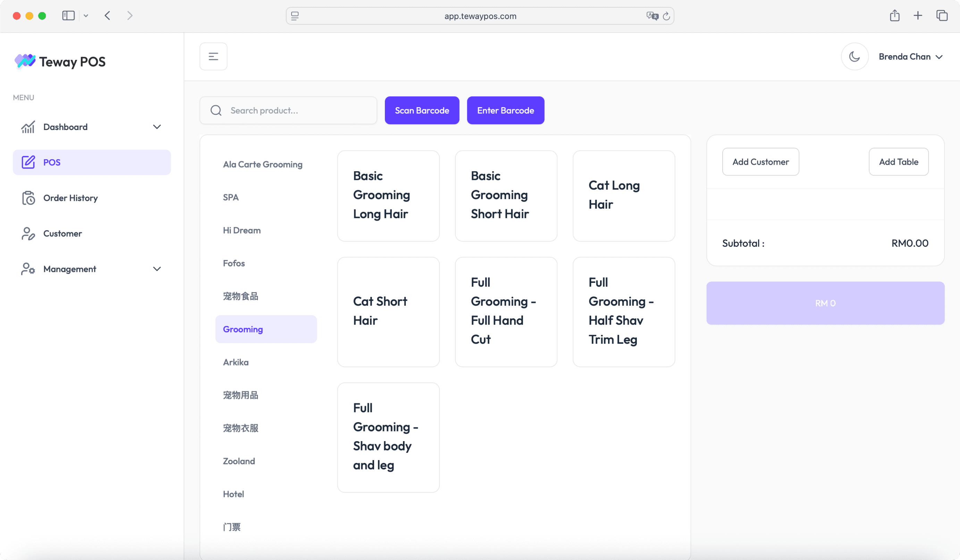The image size is (960, 560).
Task: Open Order History from sidebar
Action: pyautogui.click(x=70, y=198)
